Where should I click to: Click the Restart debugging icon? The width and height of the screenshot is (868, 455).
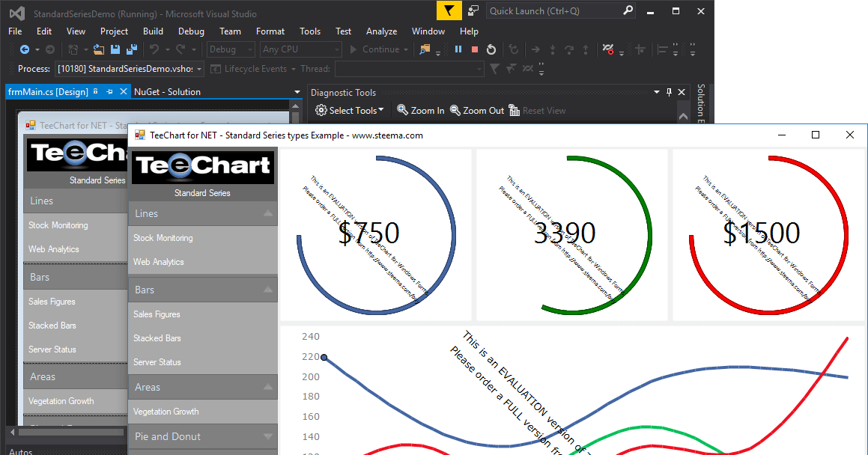(491, 48)
